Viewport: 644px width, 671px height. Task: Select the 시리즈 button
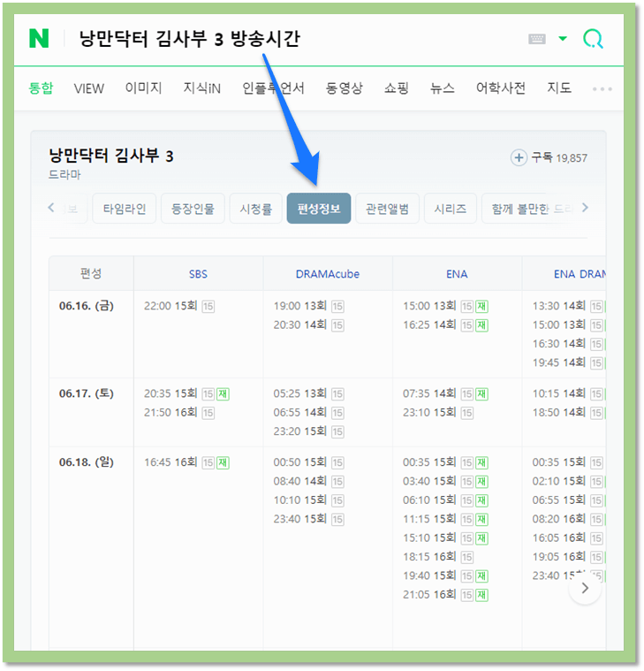[450, 209]
